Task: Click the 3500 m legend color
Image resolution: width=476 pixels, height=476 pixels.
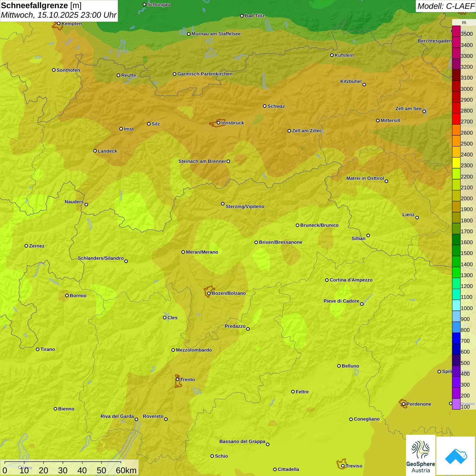Action: 456,31
